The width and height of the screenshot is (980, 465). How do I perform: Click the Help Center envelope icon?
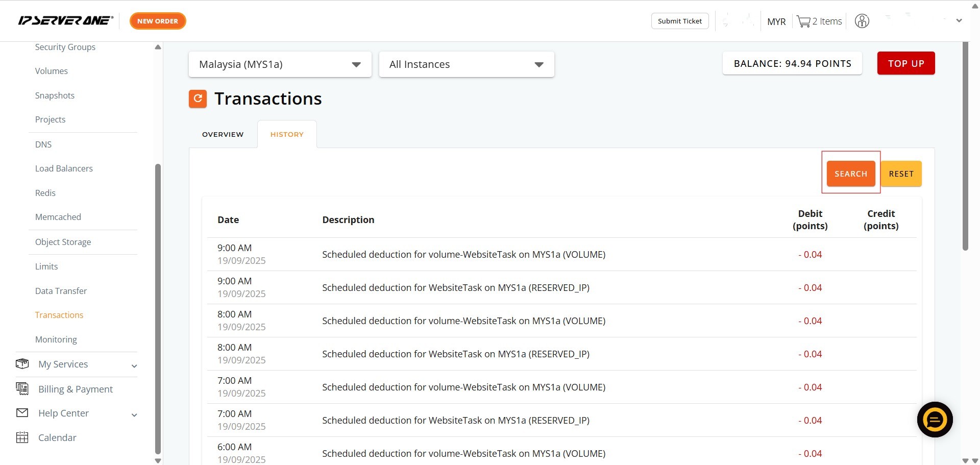(22, 413)
